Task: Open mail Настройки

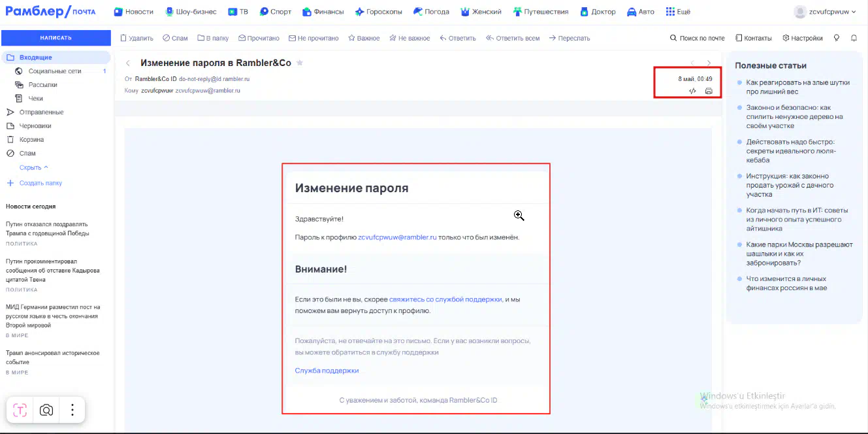Action: tap(803, 38)
